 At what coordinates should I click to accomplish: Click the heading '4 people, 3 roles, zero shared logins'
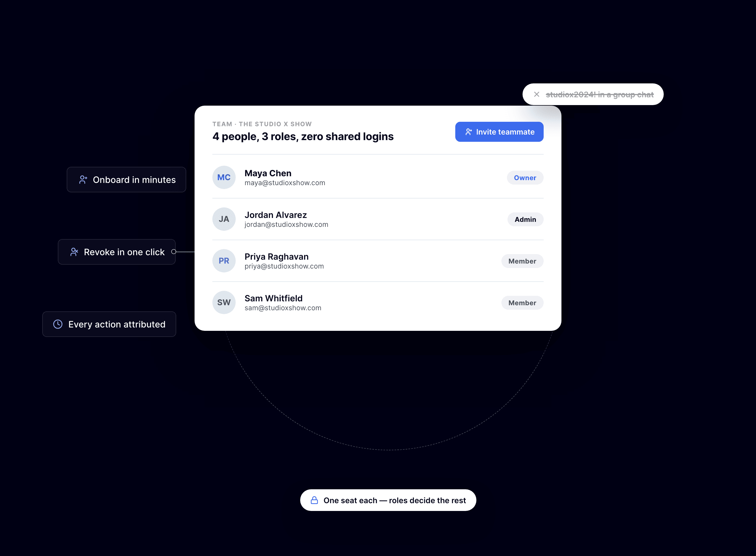point(303,137)
